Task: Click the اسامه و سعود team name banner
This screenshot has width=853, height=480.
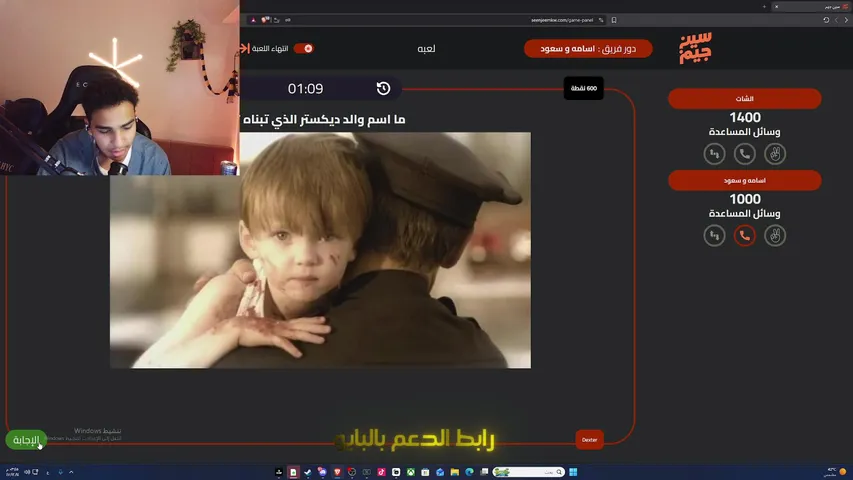Action: (744, 180)
